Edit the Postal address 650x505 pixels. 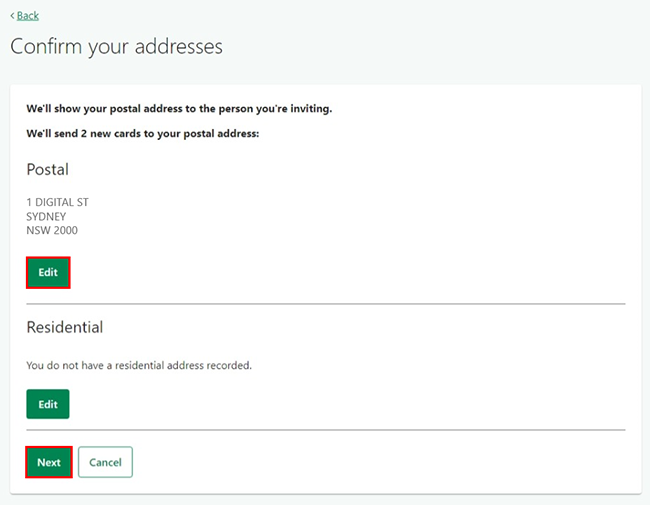48,273
